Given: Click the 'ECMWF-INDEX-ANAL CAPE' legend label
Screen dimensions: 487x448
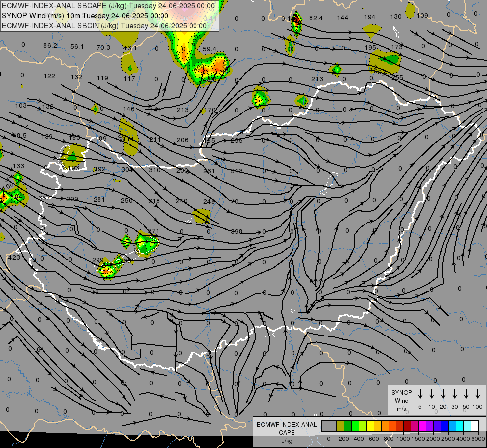Looking at the screenshot, I should point(287,428).
